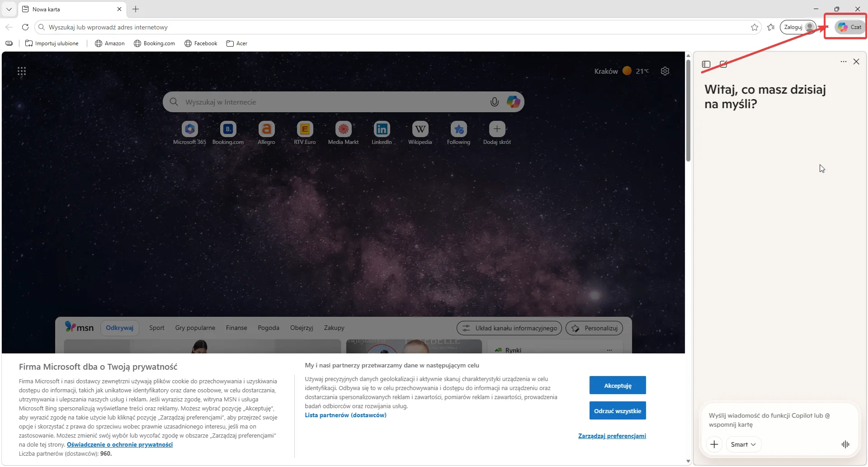Click the Odrzuć wszystkie button

pyautogui.click(x=618, y=411)
